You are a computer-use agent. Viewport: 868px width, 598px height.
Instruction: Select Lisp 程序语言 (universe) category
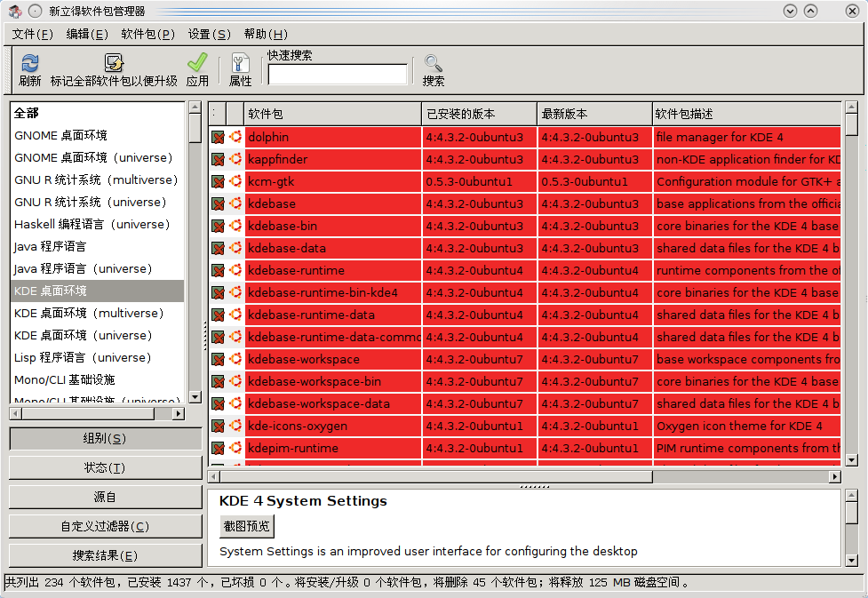98,357
